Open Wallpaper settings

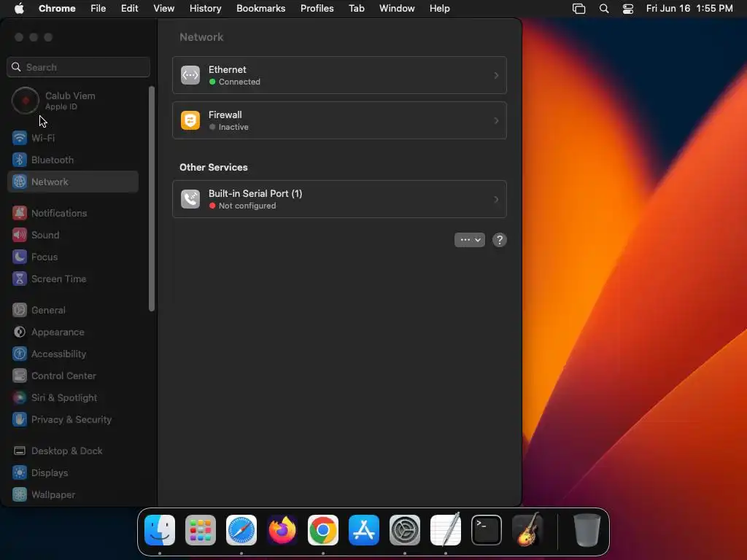click(73, 495)
